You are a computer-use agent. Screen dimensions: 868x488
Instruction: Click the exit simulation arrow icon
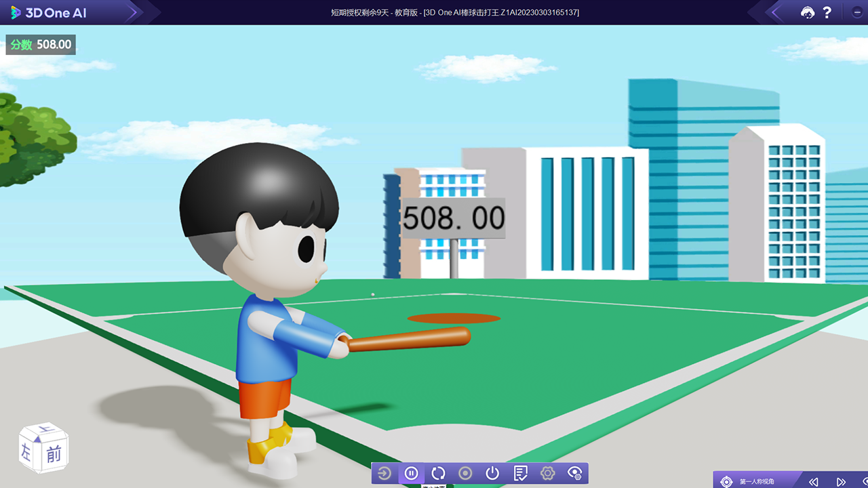coord(384,473)
